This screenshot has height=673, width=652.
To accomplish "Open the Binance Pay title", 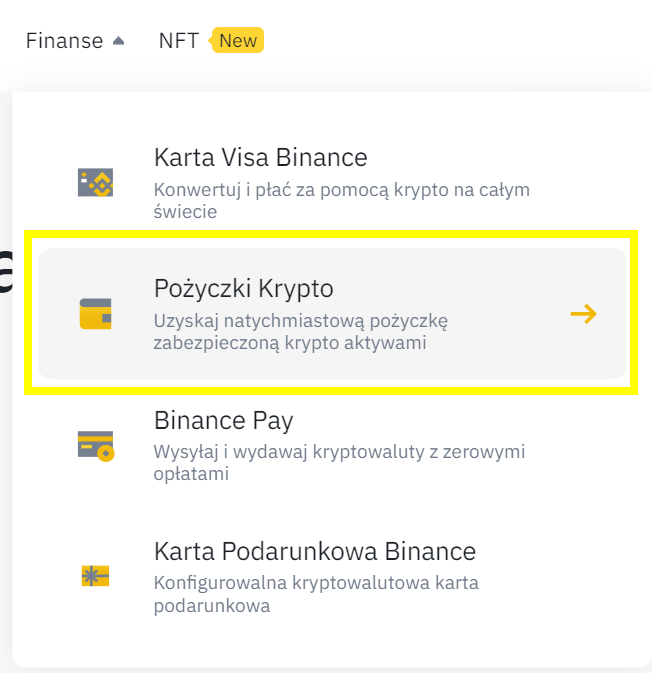I will 223,420.
